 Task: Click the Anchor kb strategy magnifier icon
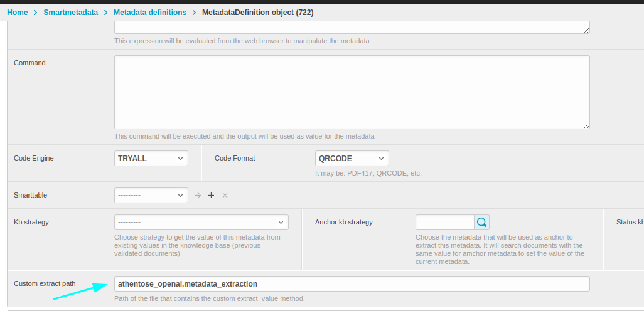click(x=481, y=223)
